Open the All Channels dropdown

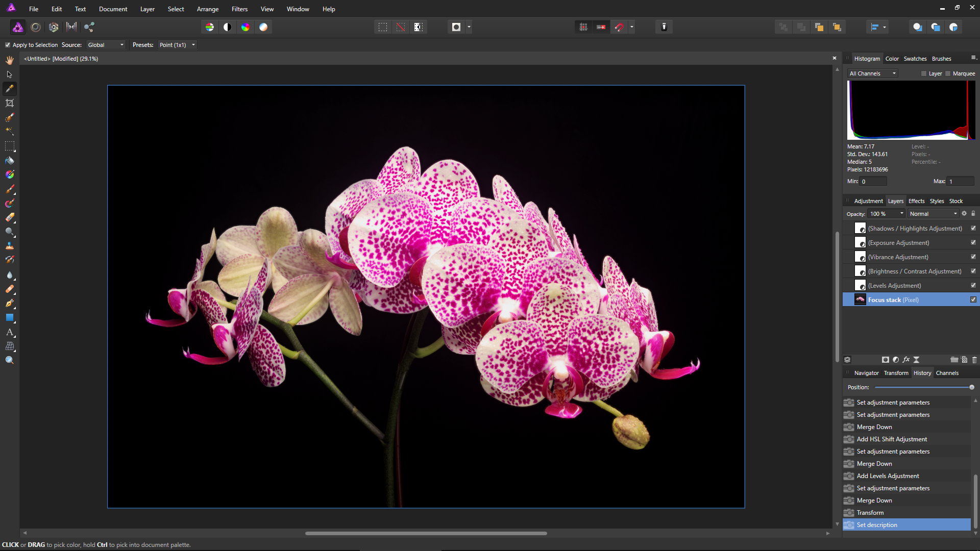click(872, 73)
